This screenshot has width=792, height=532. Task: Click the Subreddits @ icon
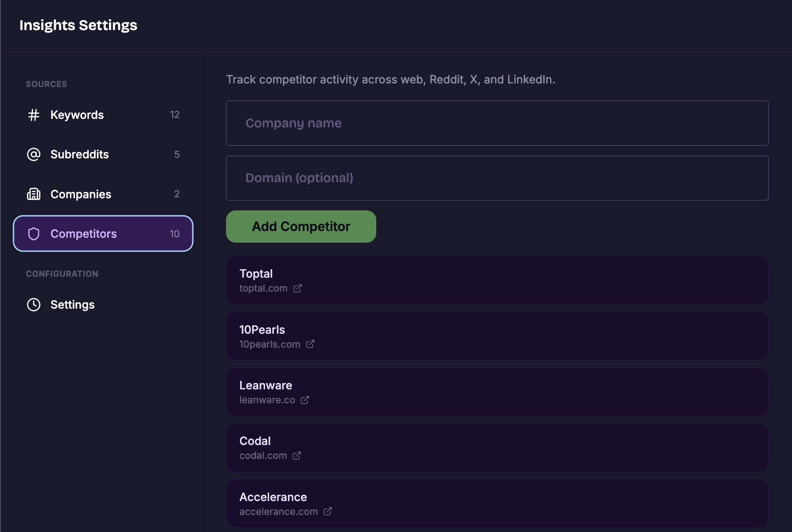tap(33, 154)
